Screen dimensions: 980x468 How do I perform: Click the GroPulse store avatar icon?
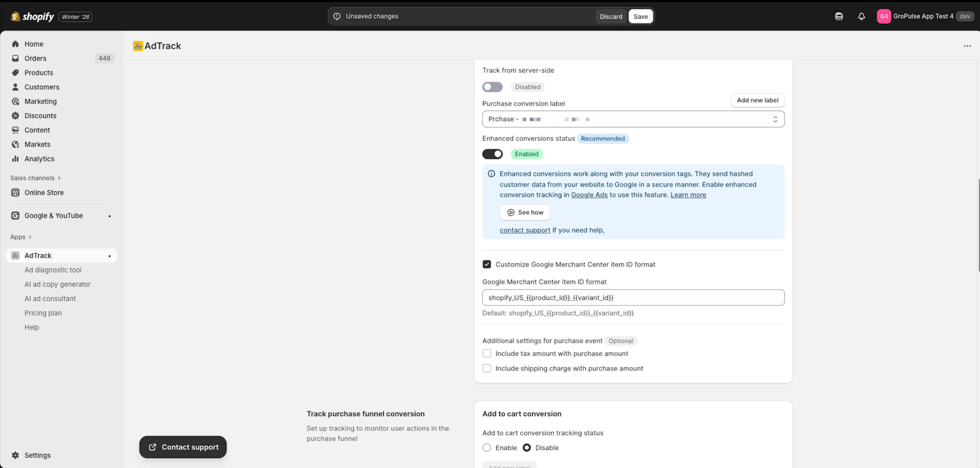[x=884, y=16]
